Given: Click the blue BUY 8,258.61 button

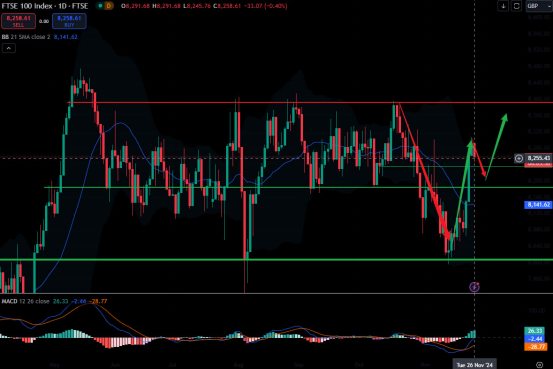Looking at the screenshot, I should pyautogui.click(x=69, y=21).
